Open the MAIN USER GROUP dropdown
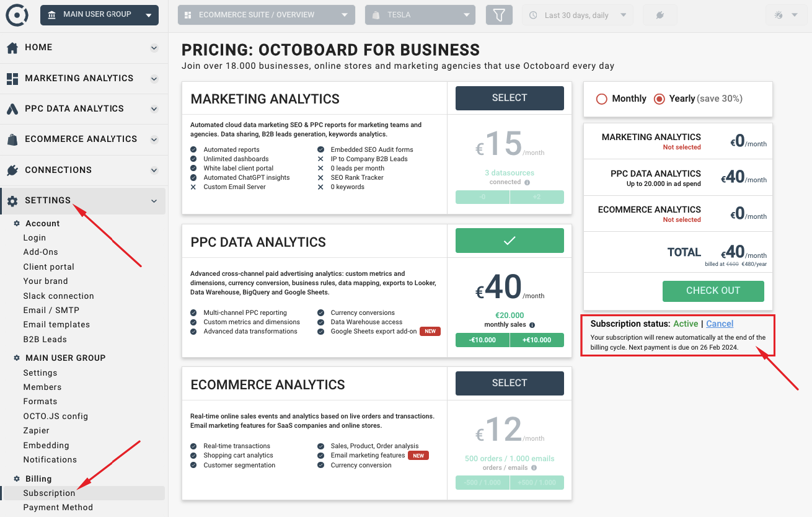 pyautogui.click(x=99, y=15)
